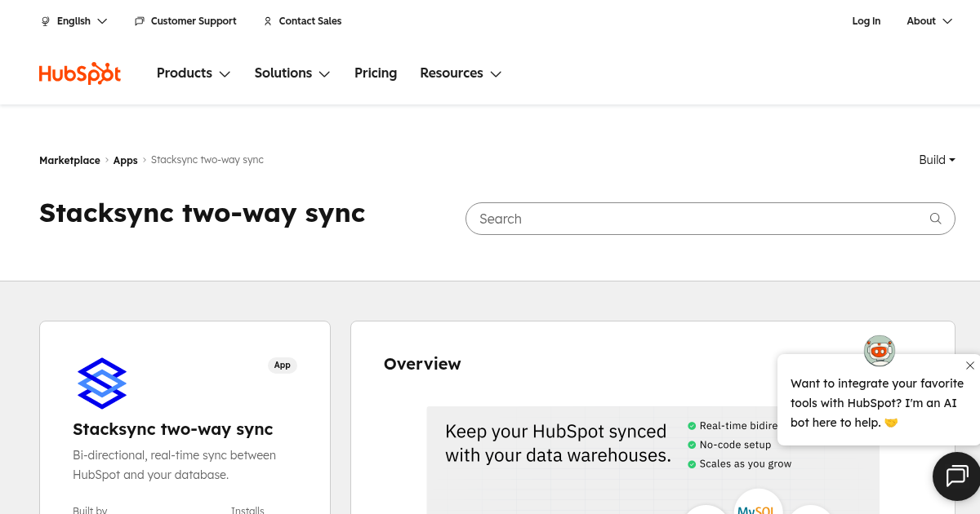Screen dimensions: 980x514
Task: Click the AI bot avatar icon
Action: click(x=880, y=351)
